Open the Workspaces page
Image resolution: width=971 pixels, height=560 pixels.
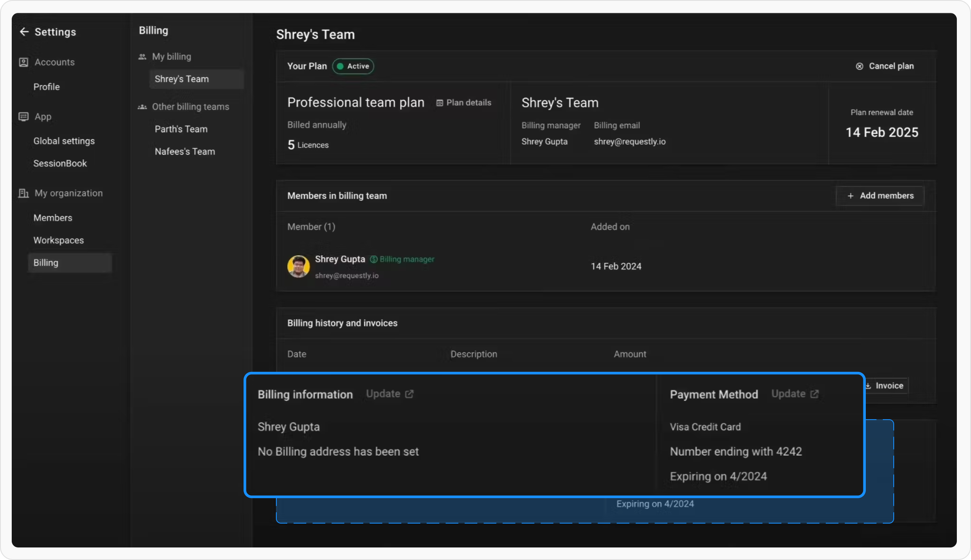(59, 240)
